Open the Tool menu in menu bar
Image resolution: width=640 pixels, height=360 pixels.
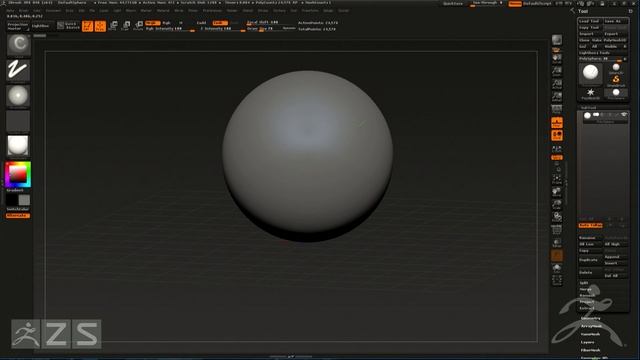click(x=294, y=11)
